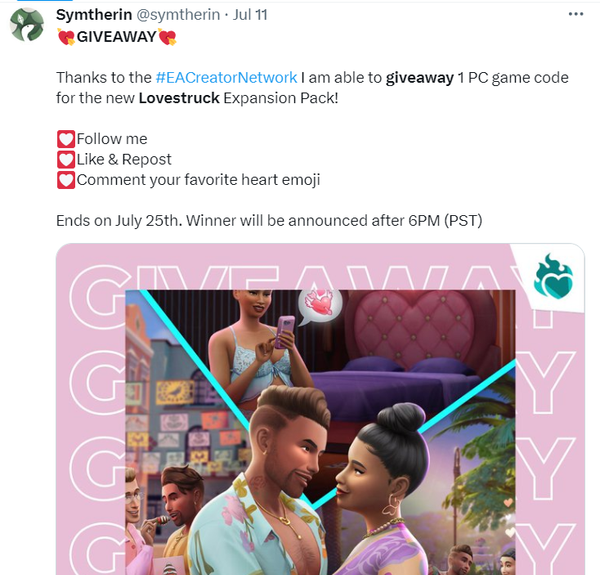Screen dimensions: 600x575
Task: Click the heart emoji after GIVEAWAY
Action: 167,37
